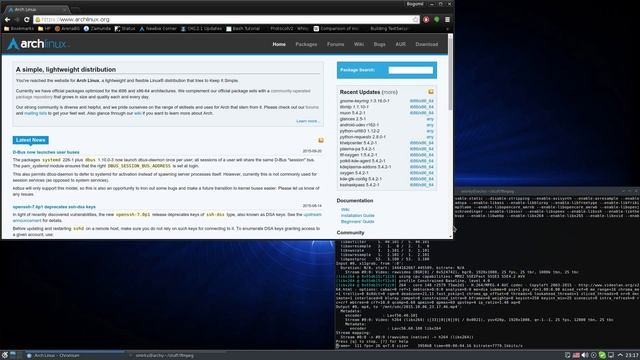This screenshot has height=360, width=640.
Task: Open Bugs in site navigation
Action: click(x=380, y=44)
